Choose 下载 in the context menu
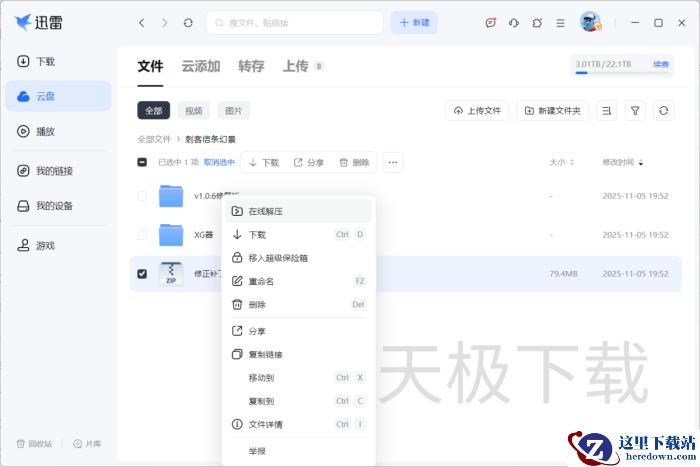The width and height of the screenshot is (700, 467). click(x=299, y=234)
